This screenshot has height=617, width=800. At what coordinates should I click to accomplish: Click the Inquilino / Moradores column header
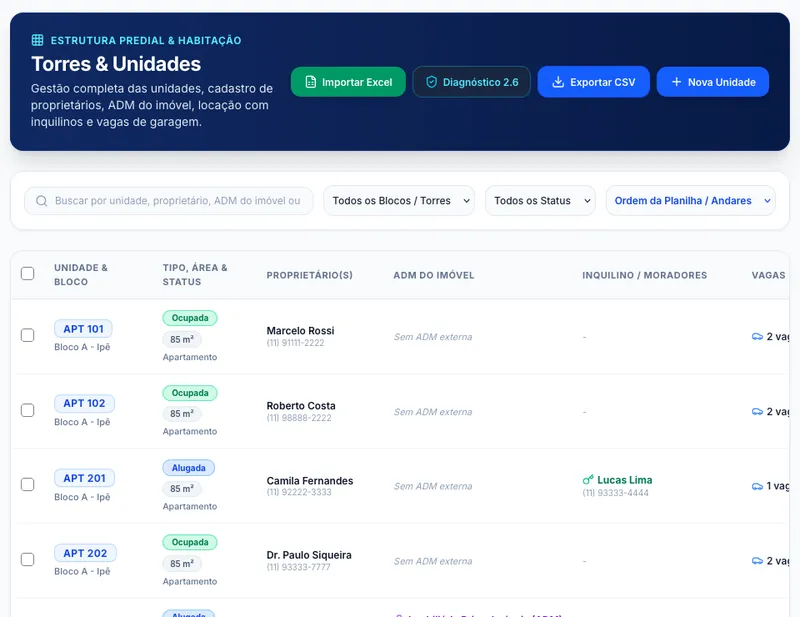[x=644, y=275]
